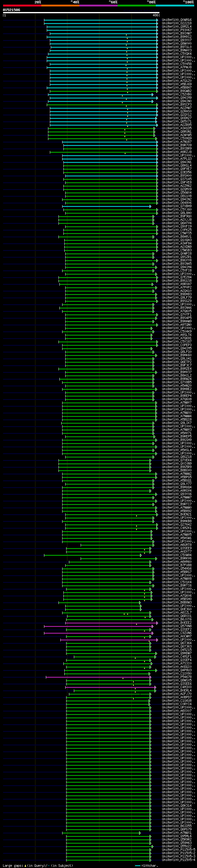Select the UniRef100_A7PWJ8 label
The image size is (197, 868).
coord(177,67)
